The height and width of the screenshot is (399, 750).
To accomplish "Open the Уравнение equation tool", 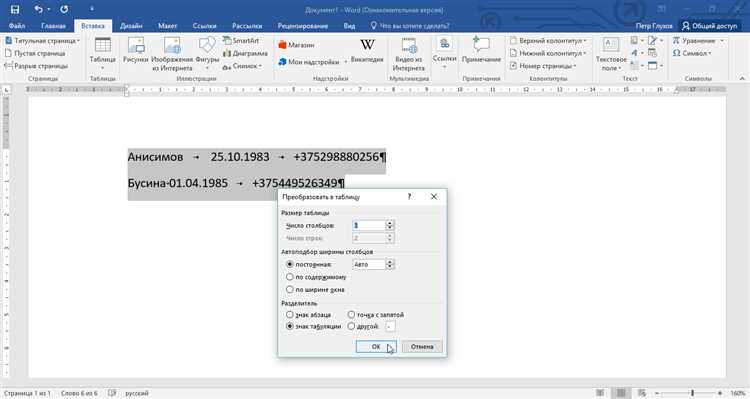I will 698,41.
